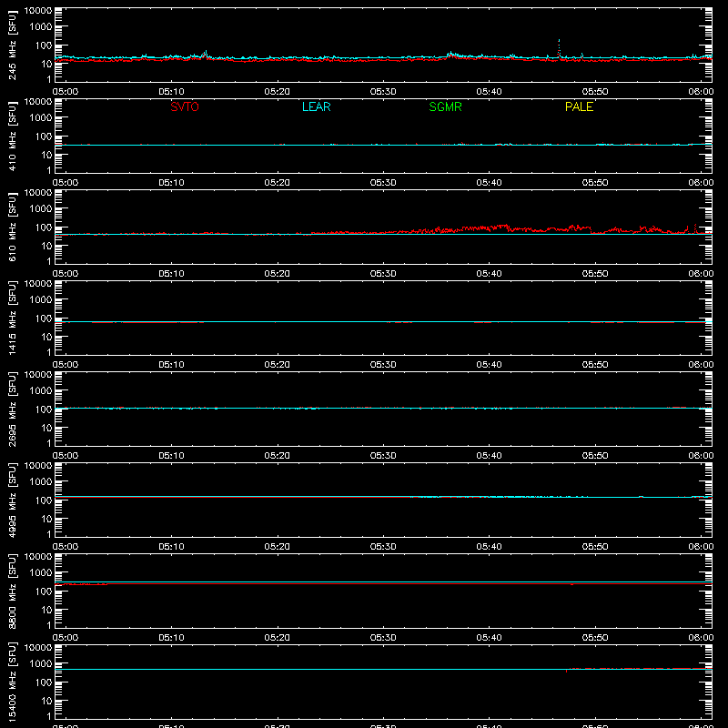The width and height of the screenshot is (728, 728).
Task: Select the 245 MHz [SFU] axis title
Action: pos(12,45)
